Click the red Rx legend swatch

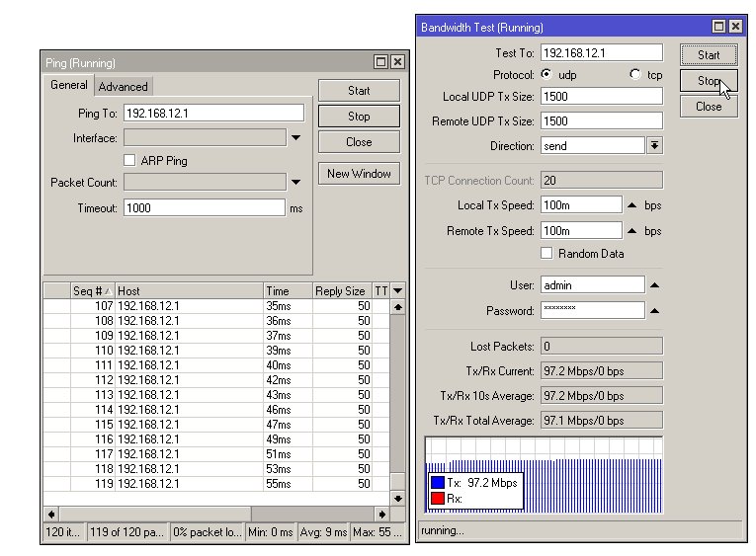438,498
